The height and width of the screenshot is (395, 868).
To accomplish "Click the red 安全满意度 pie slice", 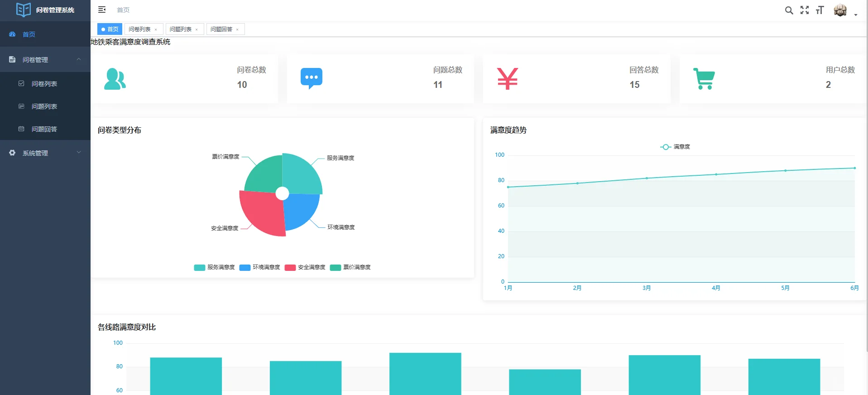I will click(263, 213).
